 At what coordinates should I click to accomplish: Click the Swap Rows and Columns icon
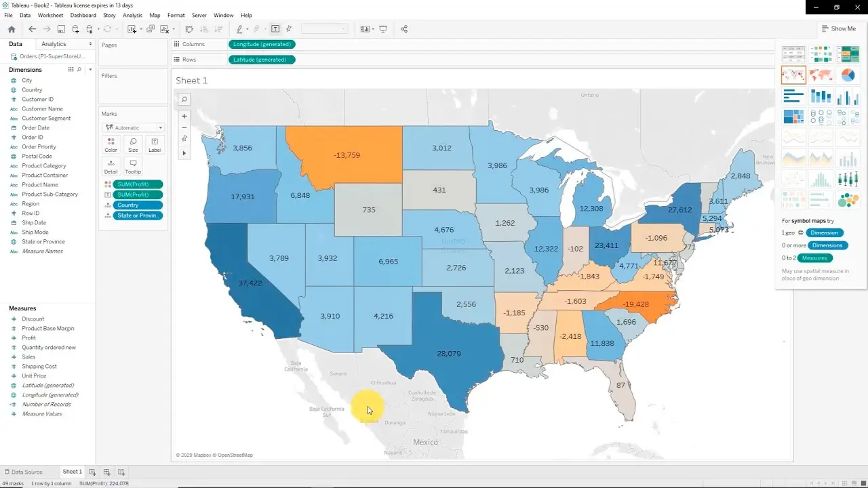189,29
